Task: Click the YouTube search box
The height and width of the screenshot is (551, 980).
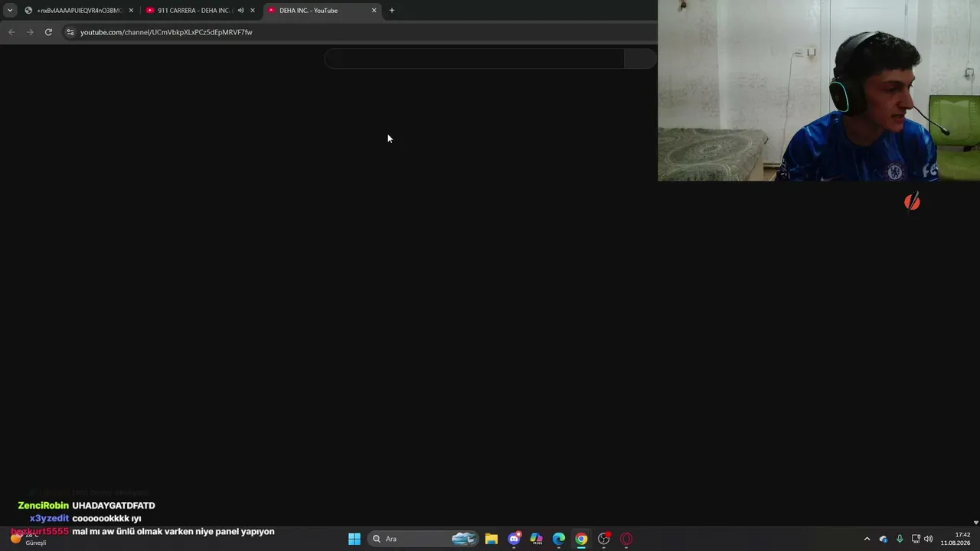Action: (x=475, y=59)
